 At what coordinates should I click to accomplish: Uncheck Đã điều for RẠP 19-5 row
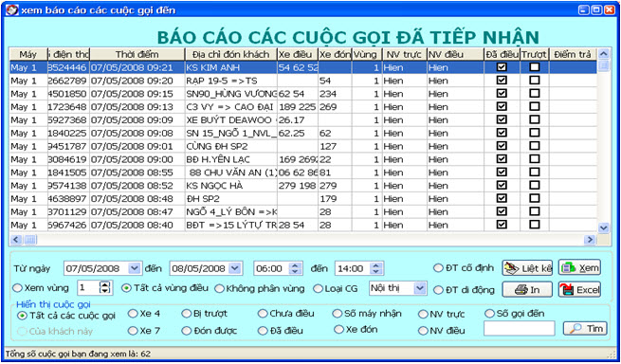click(502, 81)
